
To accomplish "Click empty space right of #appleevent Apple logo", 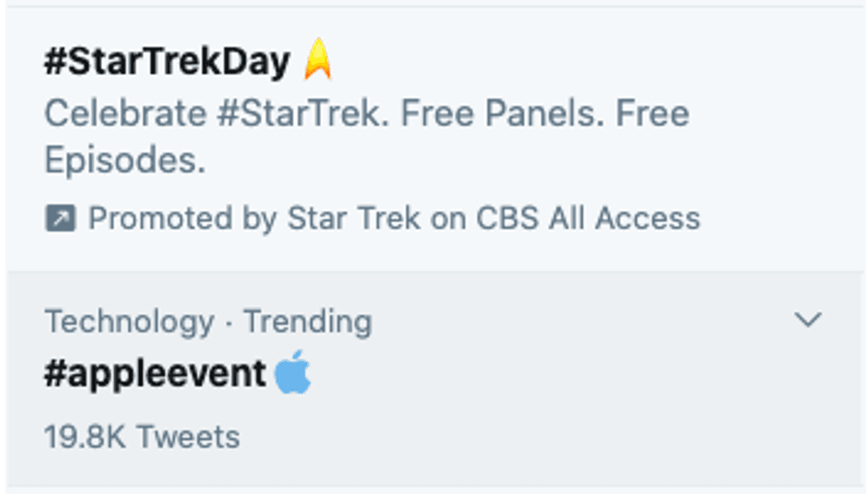I will point(531,374).
